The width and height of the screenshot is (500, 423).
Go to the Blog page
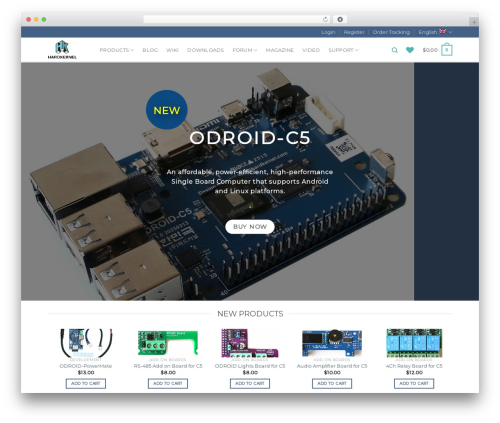[x=150, y=50]
